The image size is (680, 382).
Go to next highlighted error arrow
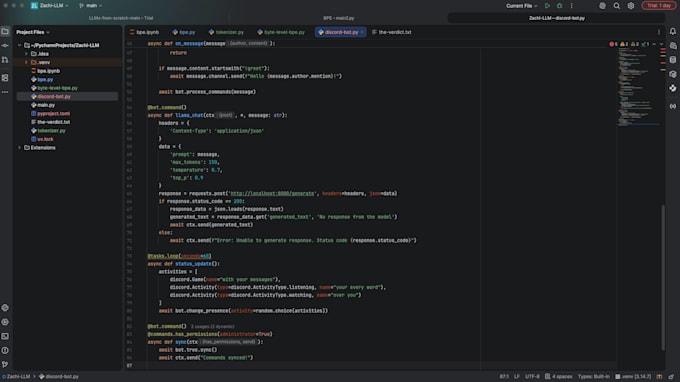point(661,44)
